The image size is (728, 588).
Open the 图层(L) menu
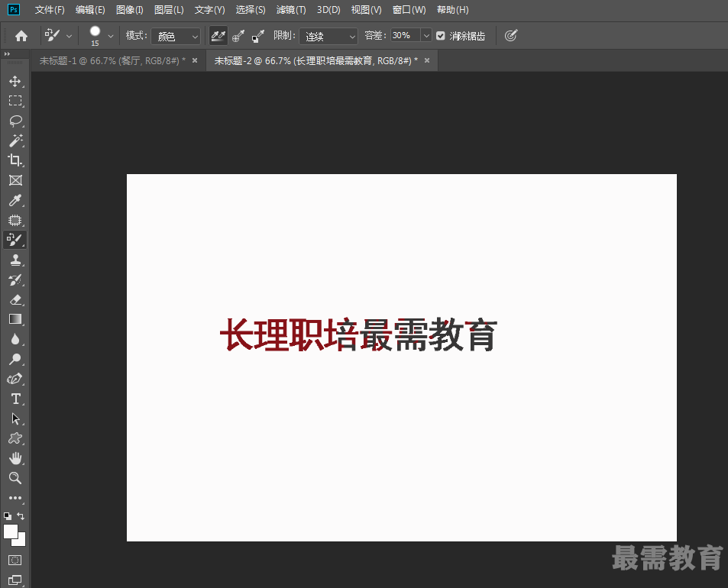tap(169, 10)
